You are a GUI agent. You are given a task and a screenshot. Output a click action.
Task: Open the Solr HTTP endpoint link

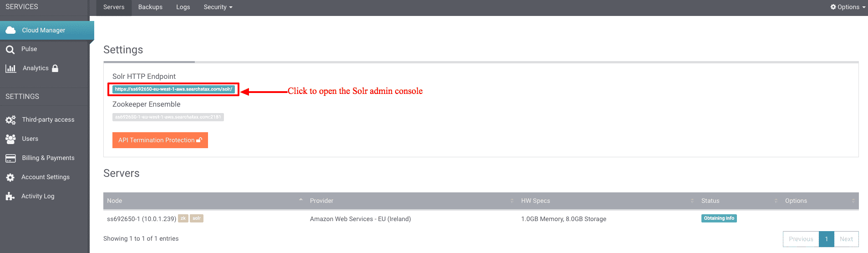173,89
